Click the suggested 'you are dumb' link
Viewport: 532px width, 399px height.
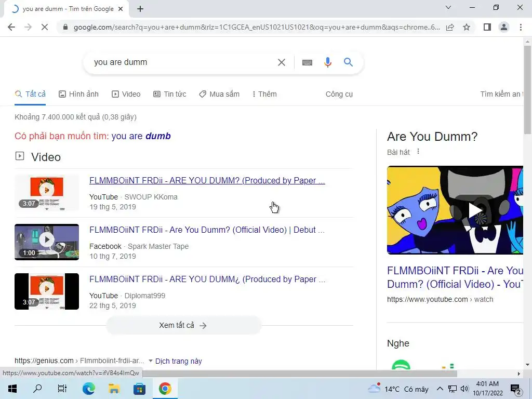click(141, 136)
